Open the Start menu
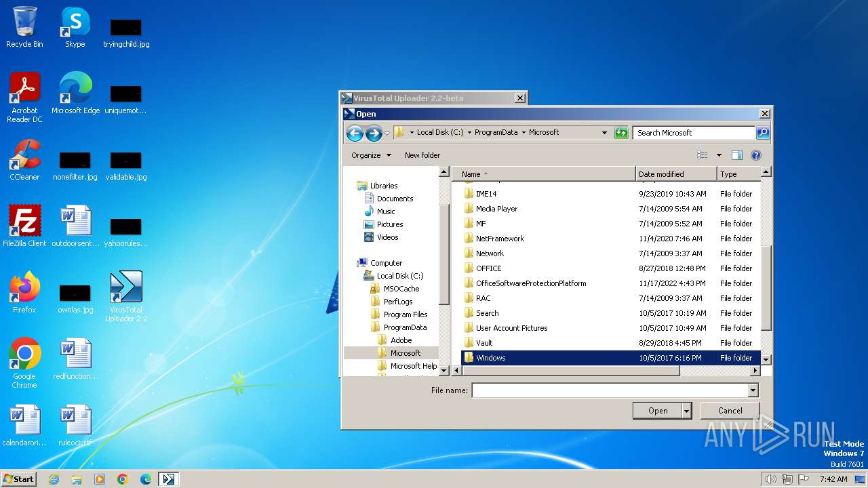Image resolution: width=868 pixels, height=488 pixels. (x=19, y=479)
